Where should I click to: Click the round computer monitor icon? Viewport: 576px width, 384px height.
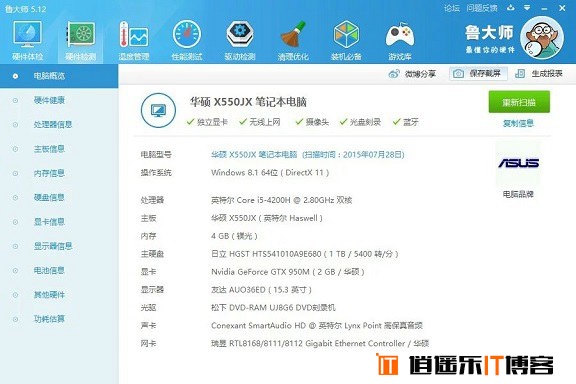pos(158,110)
